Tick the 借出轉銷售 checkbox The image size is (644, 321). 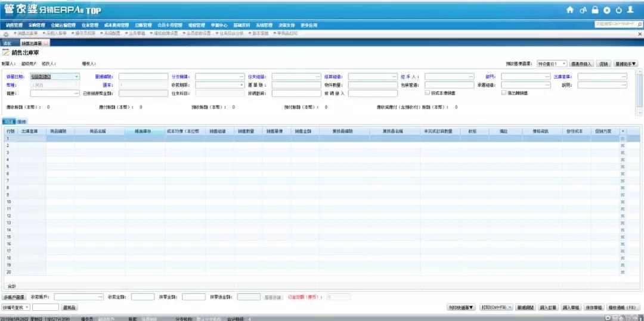(x=504, y=93)
